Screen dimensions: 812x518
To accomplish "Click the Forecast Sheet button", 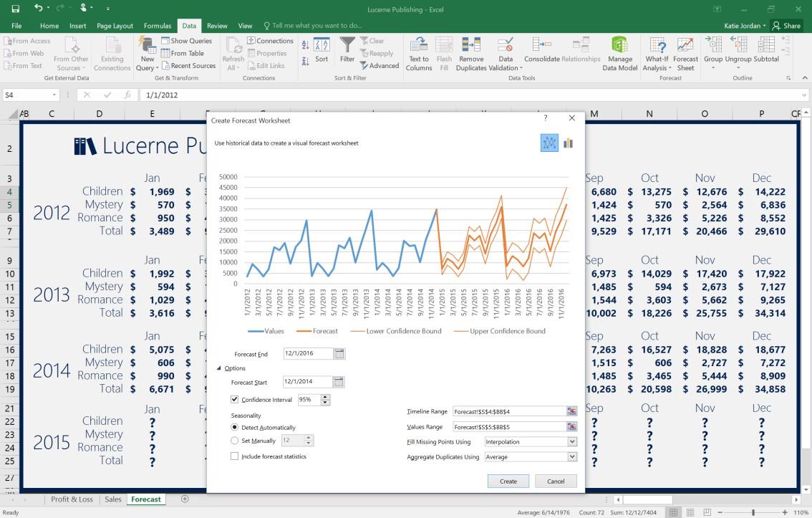I will coord(685,54).
